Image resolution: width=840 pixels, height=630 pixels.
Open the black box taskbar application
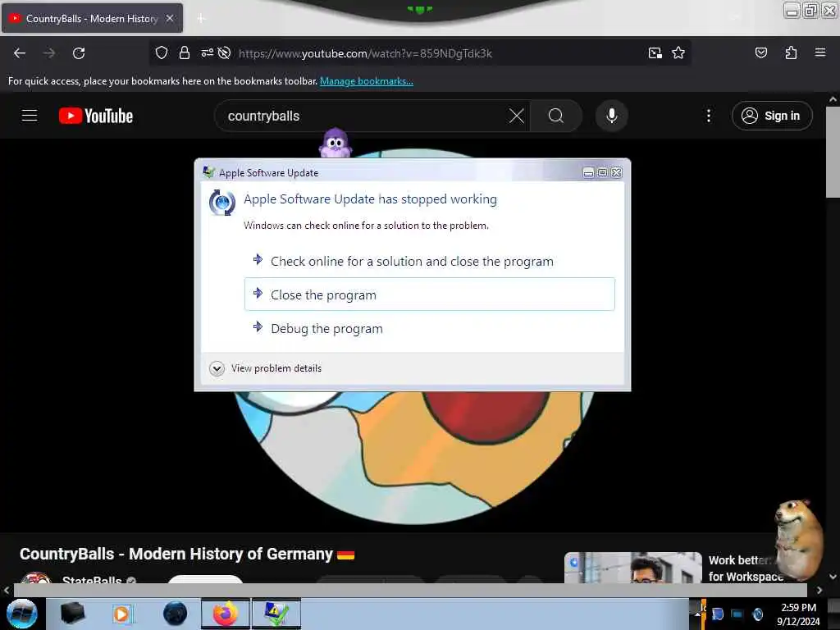tap(72, 614)
